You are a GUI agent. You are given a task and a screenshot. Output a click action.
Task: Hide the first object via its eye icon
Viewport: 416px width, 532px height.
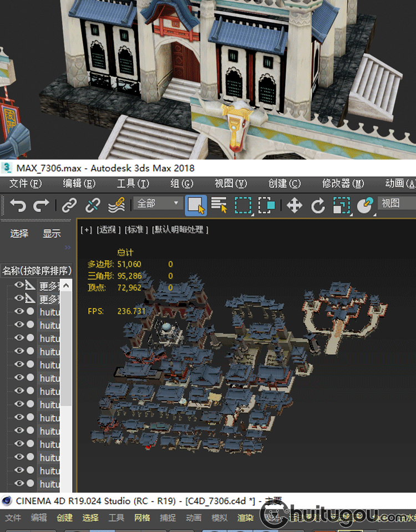click(x=19, y=285)
